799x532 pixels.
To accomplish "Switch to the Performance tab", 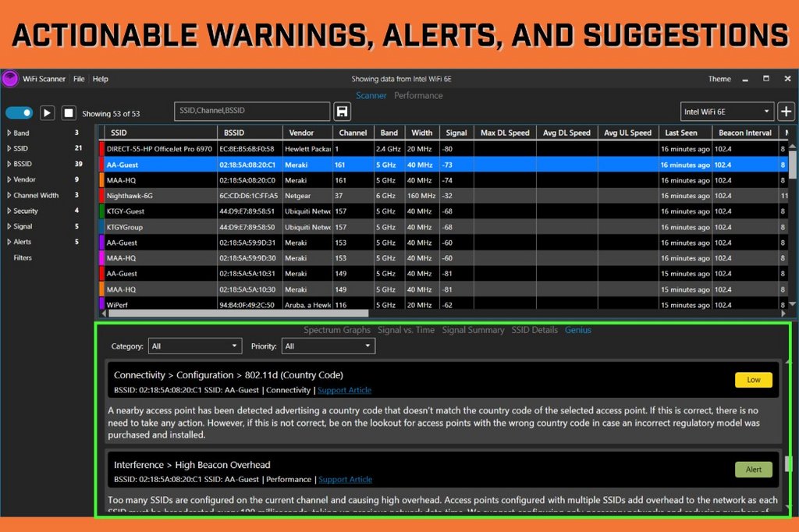I will click(x=418, y=95).
